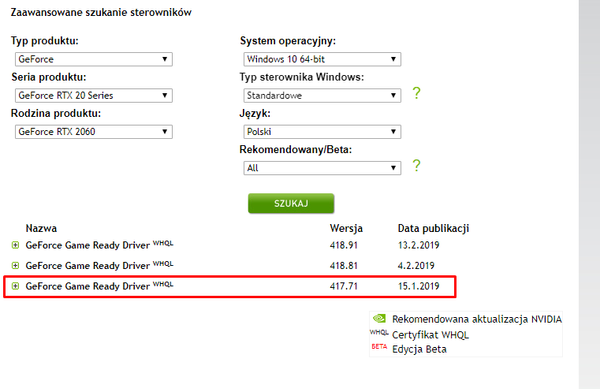
Task: Expand the 417.71 driver entry plus icon
Action: point(15,286)
